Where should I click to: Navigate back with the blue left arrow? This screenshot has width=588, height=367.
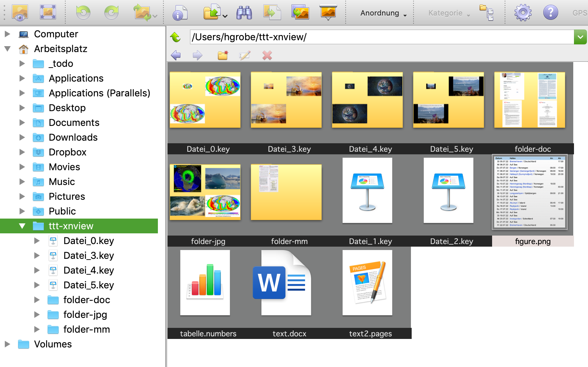pos(176,55)
